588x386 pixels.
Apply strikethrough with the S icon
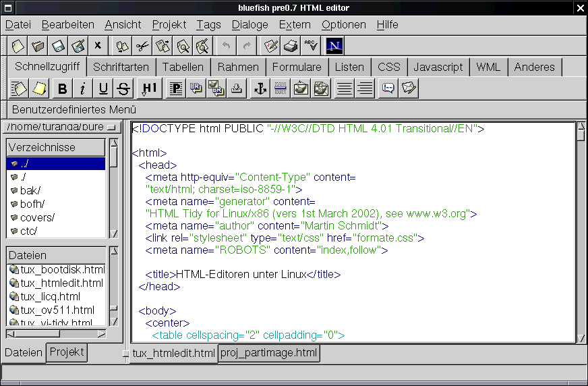pos(123,88)
